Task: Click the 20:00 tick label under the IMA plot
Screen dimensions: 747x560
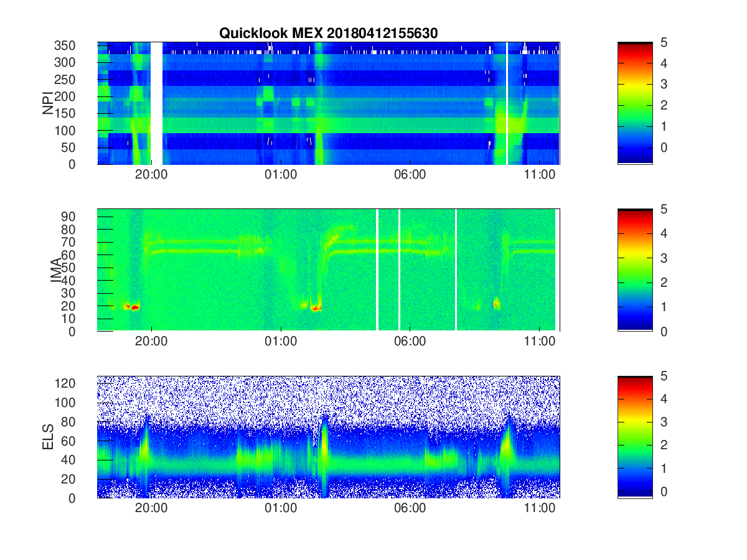Action: 152,342
